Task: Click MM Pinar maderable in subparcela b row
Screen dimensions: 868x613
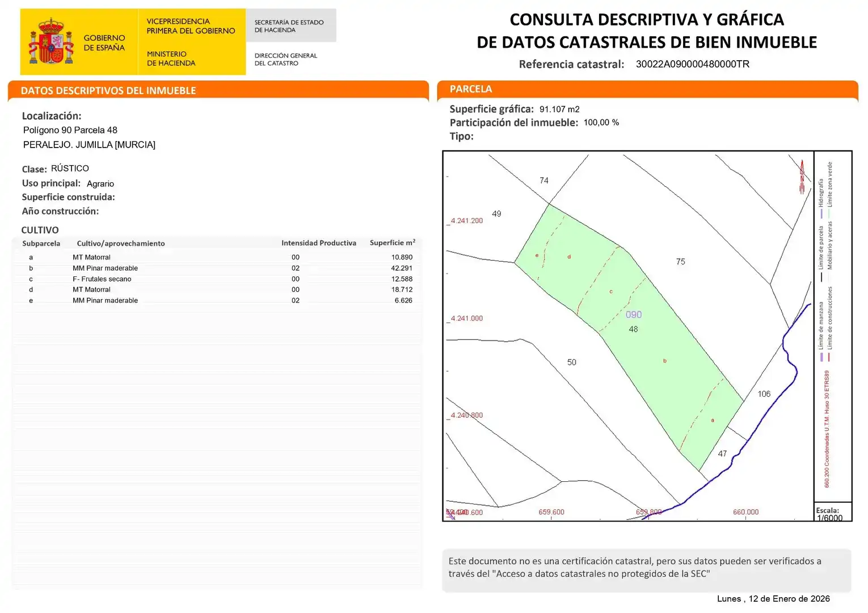Action: tap(105, 268)
